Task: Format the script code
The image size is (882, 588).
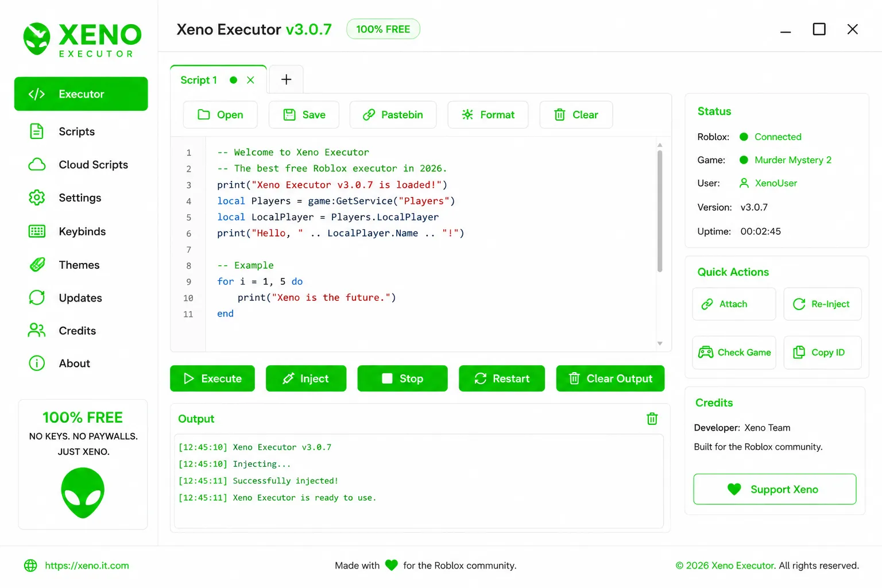Action: 488,115
